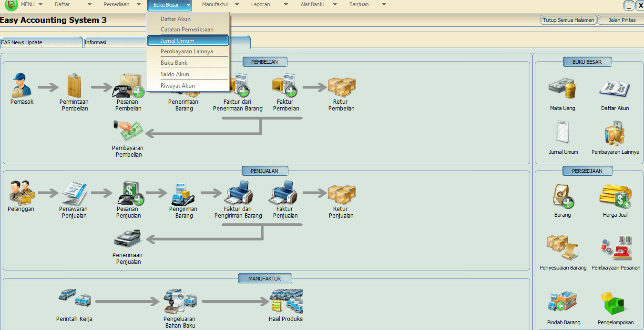Select Catatan Pemeriksaan menu entry
644x330 pixels.
coord(188,30)
